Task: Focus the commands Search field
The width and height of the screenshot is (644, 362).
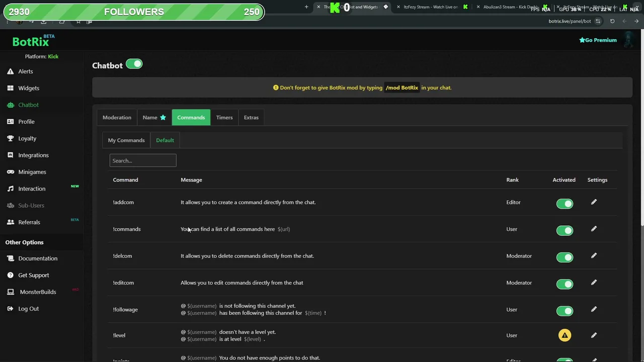Action: (x=143, y=160)
